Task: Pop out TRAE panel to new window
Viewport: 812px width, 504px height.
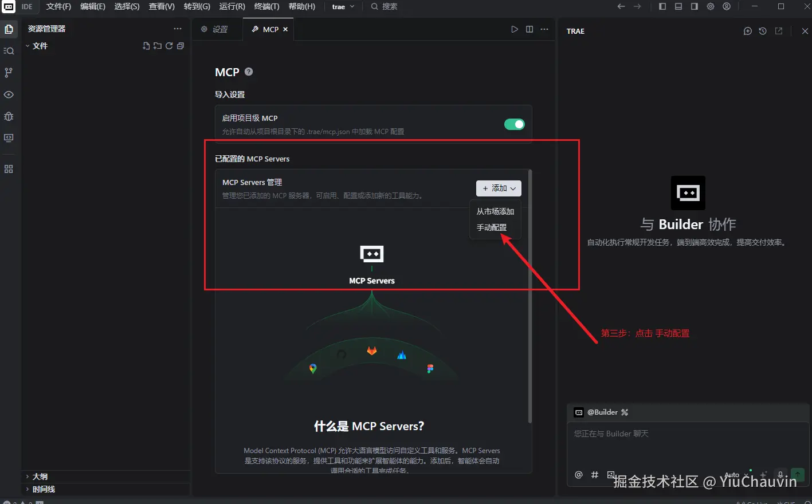Action: (779, 31)
